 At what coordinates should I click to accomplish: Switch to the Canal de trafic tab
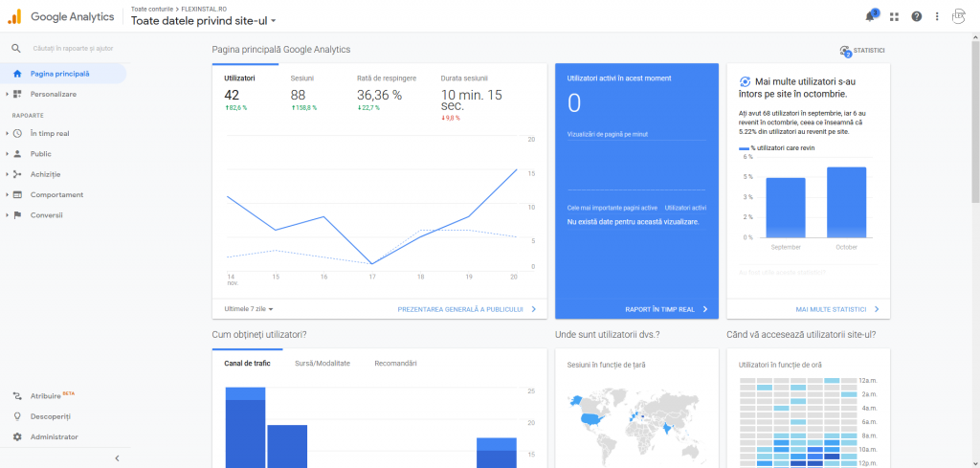247,363
